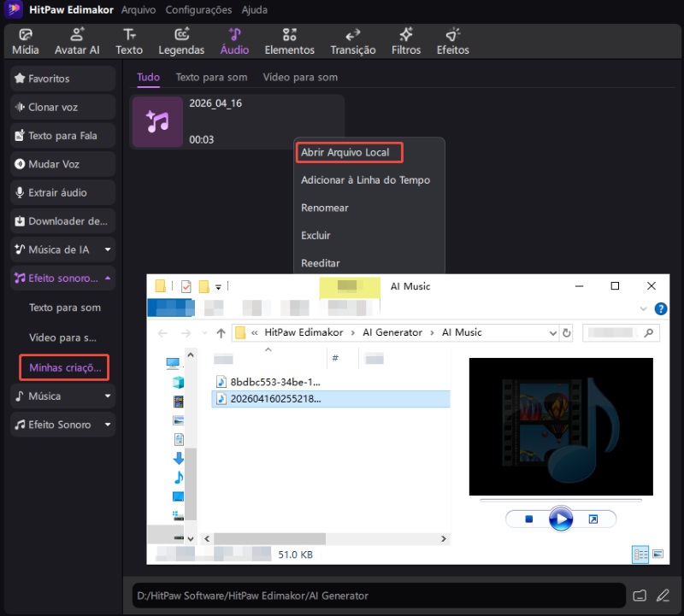
Task: Open the Arquivo menu
Action: pyautogui.click(x=139, y=10)
